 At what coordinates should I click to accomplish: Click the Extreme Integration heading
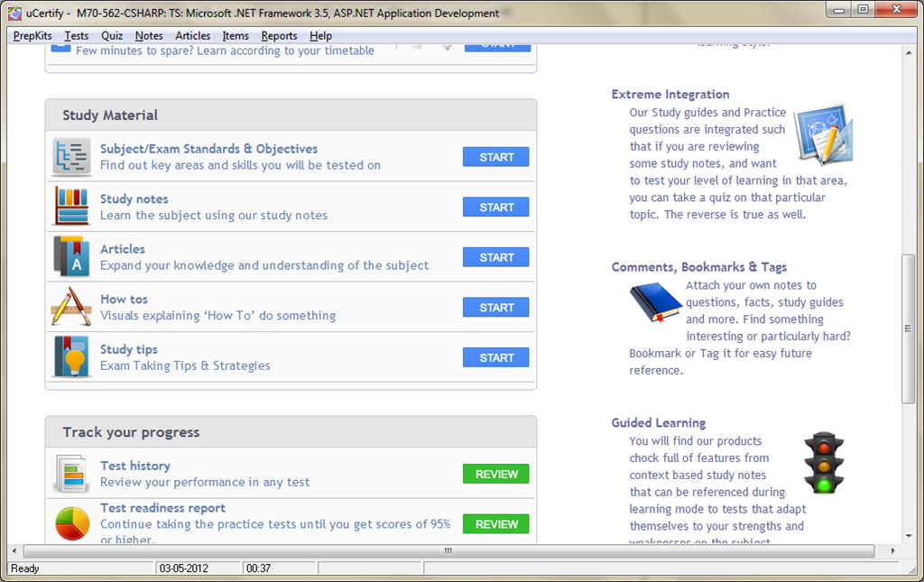(x=670, y=94)
